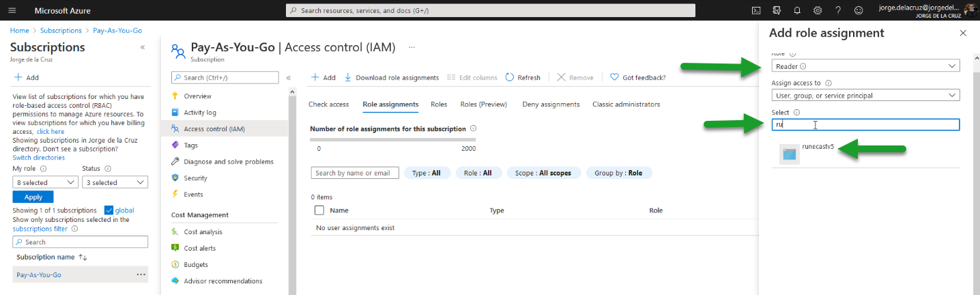Switch to Roles tab

439,104
